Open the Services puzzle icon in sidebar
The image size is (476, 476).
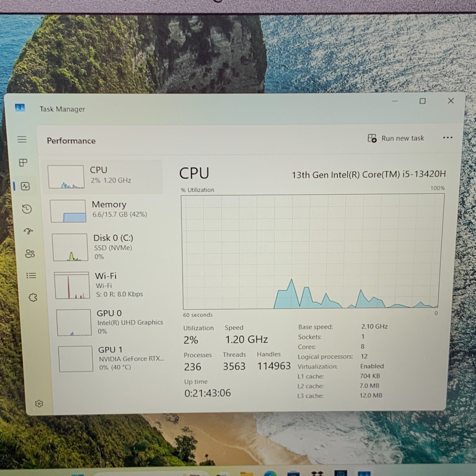(33, 298)
